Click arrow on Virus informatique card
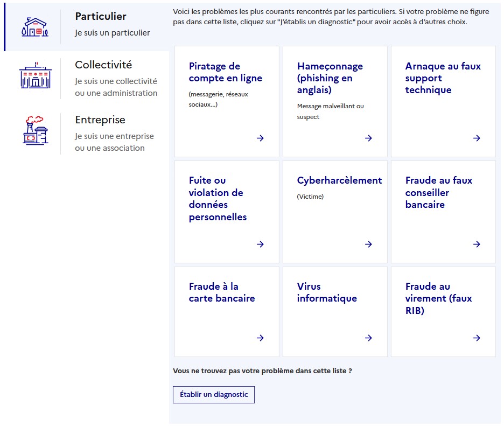This screenshot has height=426, width=504. pos(368,338)
